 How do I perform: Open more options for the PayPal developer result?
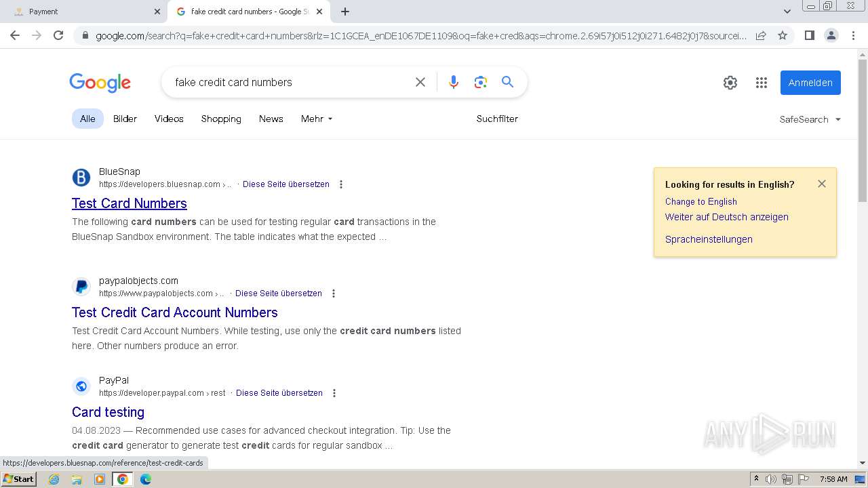point(334,393)
